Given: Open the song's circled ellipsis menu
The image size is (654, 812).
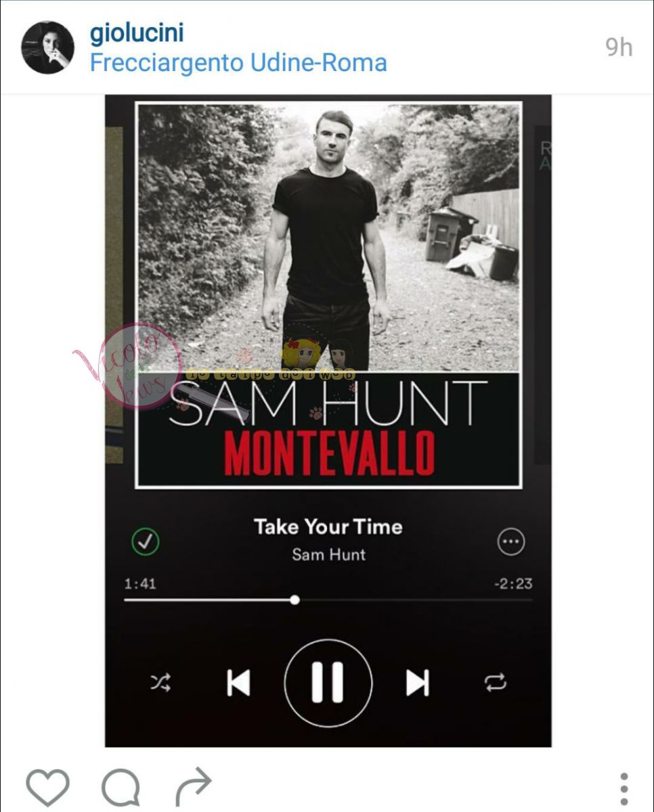Looking at the screenshot, I should 511,541.
